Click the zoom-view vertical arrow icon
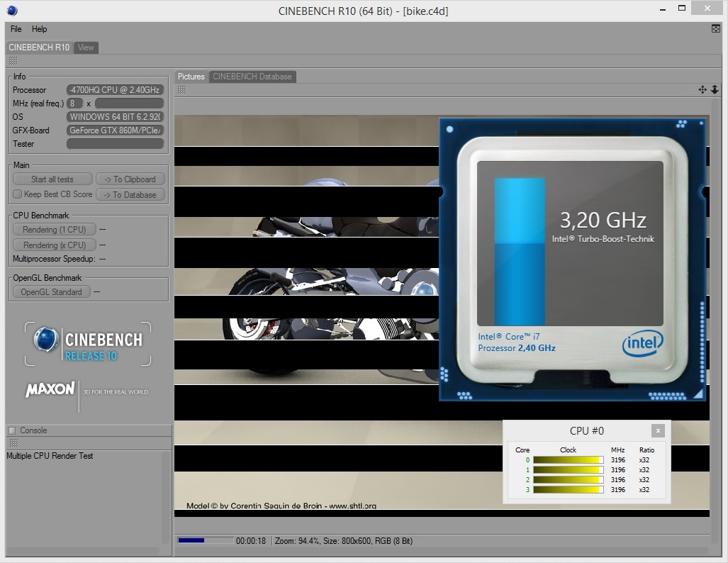Image resolution: width=728 pixels, height=563 pixels. (x=715, y=89)
